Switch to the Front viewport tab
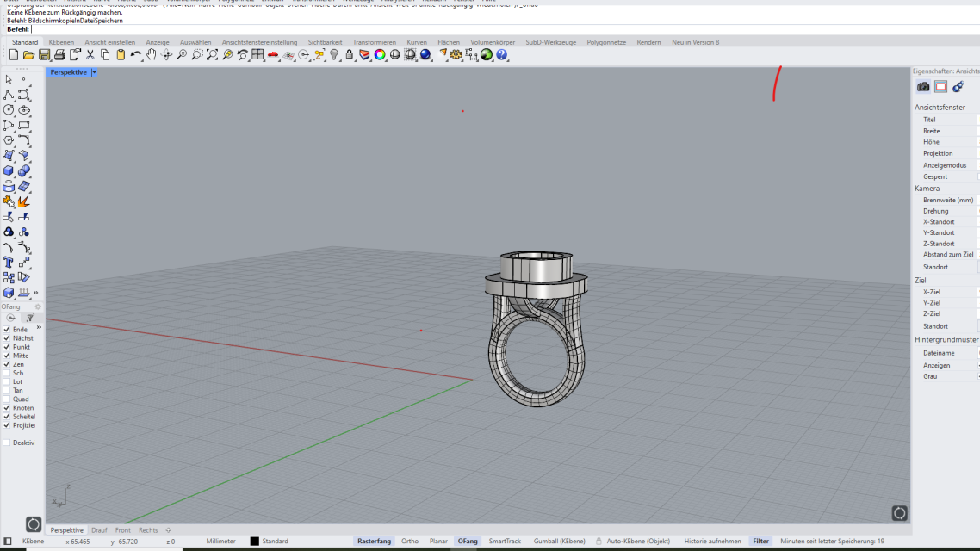This screenshot has width=980, height=551. 123,530
